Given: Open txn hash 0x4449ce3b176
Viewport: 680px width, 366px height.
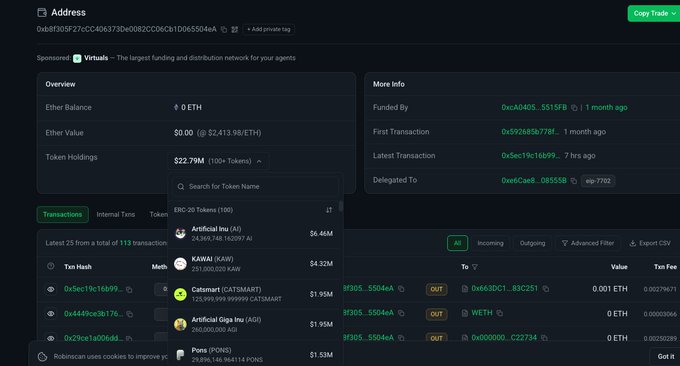Looking at the screenshot, I should pyautogui.click(x=93, y=313).
